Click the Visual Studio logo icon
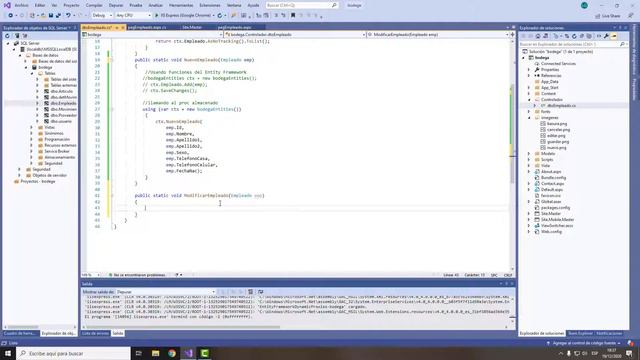The width and height of the screenshot is (640, 360). [7, 5]
